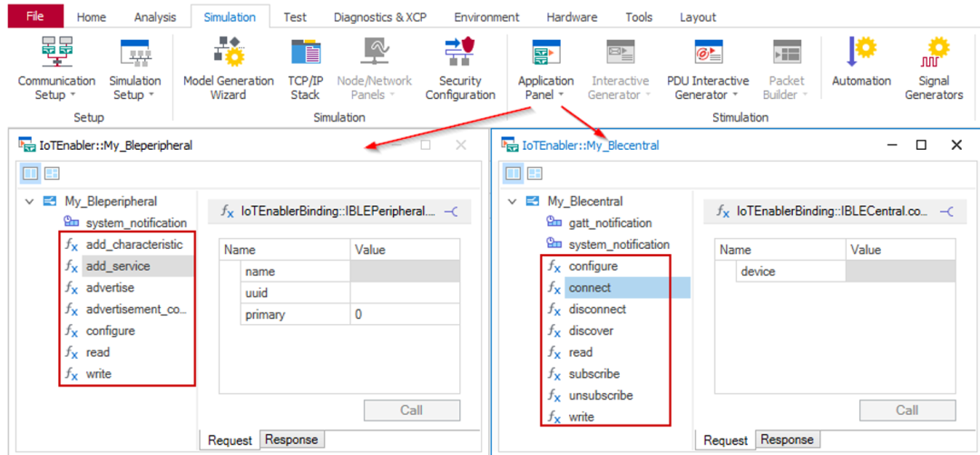Viewport: 980px width, 455px height.
Task: Click value field for uuid parameter
Action: pyautogui.click(x=405, y=293)
